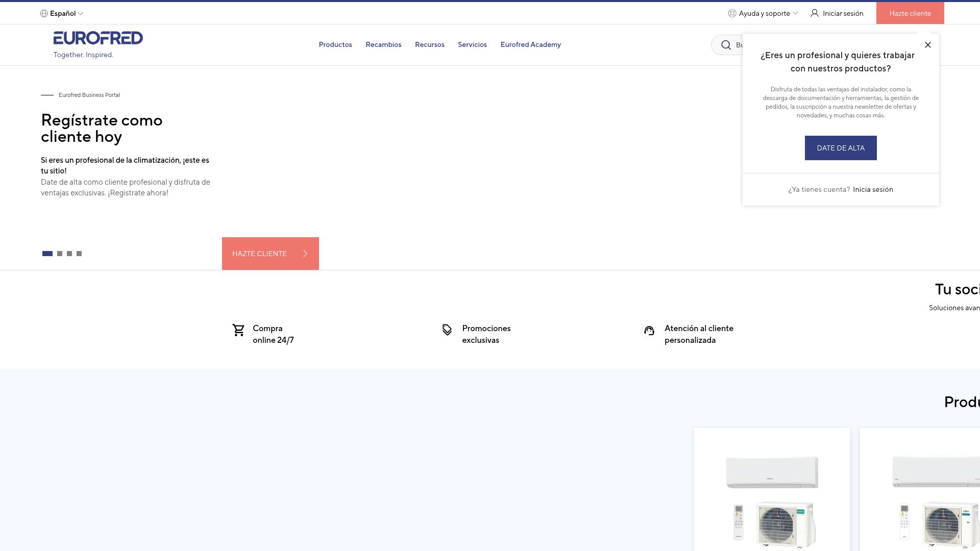Open the Recambios menu
The width and height of the screenshot is (980, 551).
[x=383, y=45]
